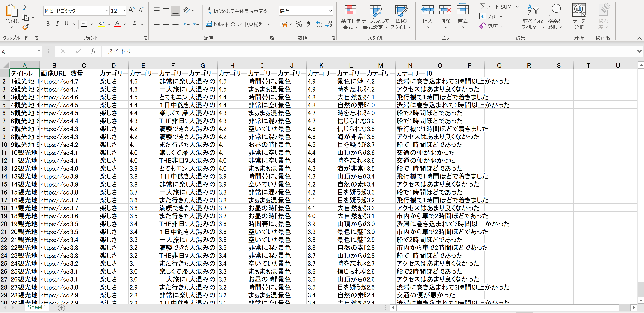Toggle Bold formatting
Screen dimensions: 644x313
(48, 24)
